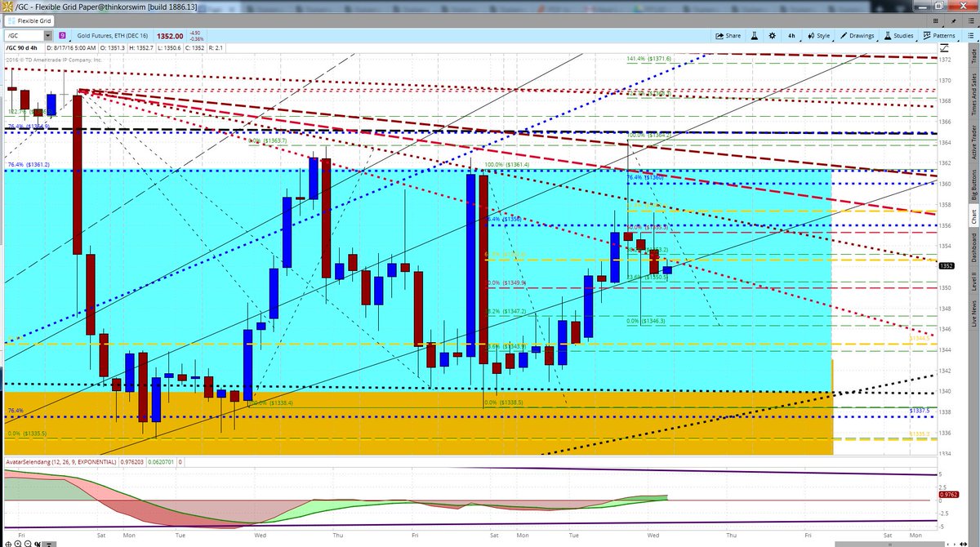Click the 100.0% ($1361.4) Fibonacci label

507,164
